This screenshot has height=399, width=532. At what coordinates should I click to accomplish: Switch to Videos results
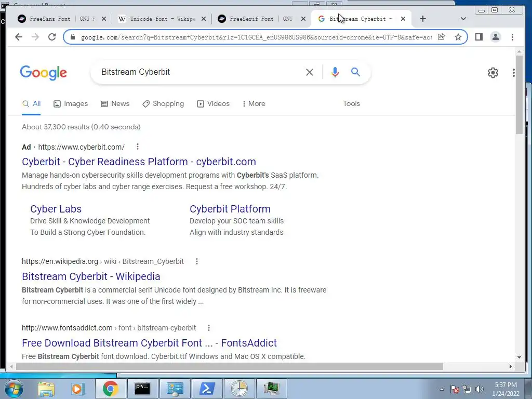[x=213, y=104]
